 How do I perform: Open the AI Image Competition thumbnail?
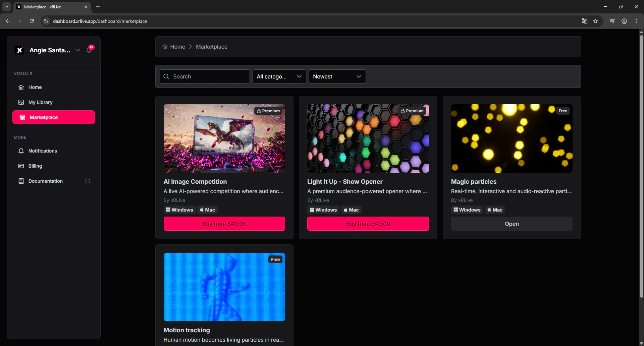224,138
